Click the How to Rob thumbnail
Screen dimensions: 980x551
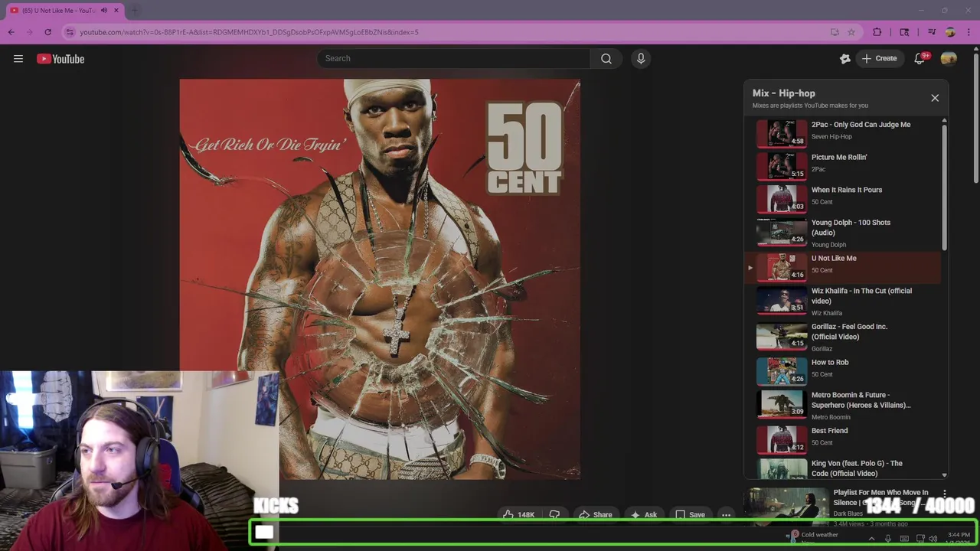click(x=782, y=371)
